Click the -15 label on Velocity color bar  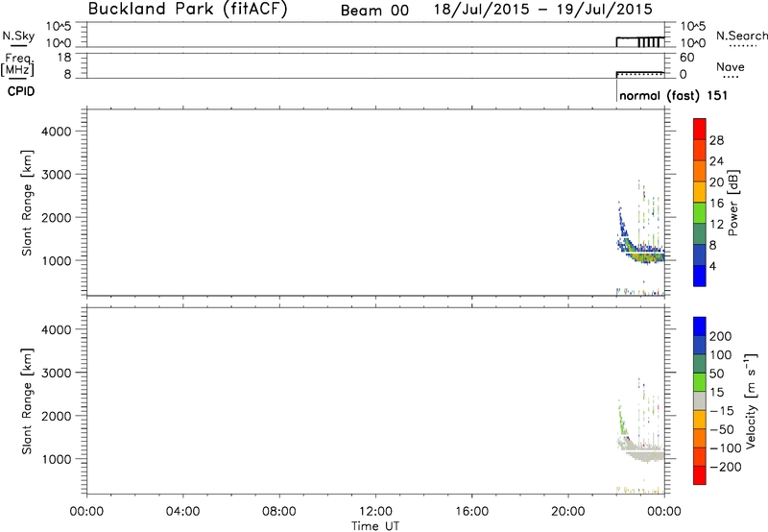tap(722, 411)
